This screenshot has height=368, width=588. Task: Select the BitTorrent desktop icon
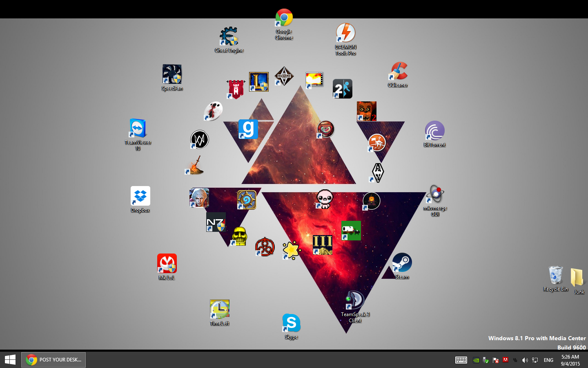pyautogui.click(x=434, y=131)
